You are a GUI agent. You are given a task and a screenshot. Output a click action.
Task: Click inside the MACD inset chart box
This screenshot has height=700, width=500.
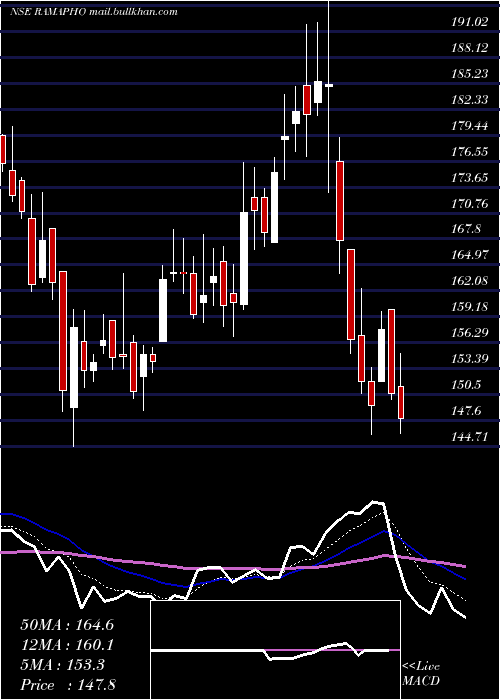[x=275, y=650]
